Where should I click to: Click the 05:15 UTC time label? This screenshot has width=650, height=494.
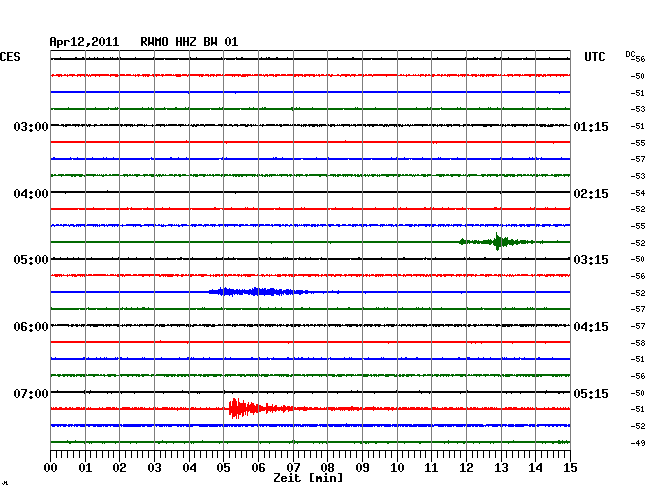[591, 393]
